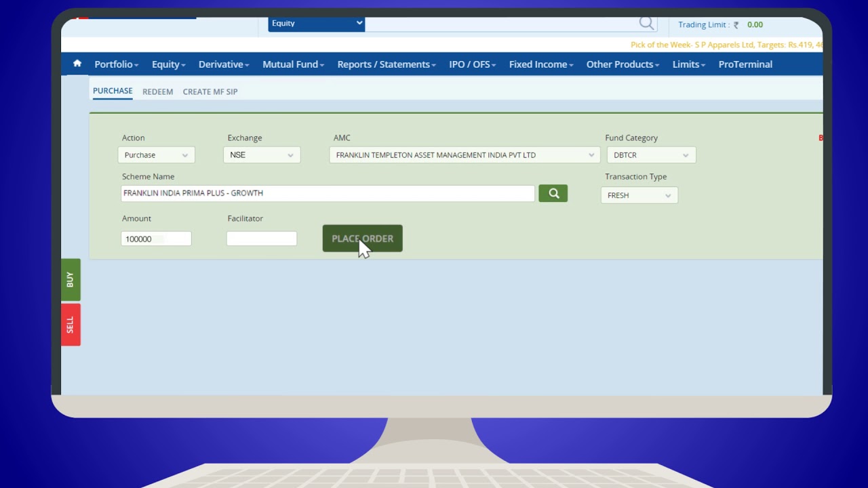
Task: Expand the Action dropdown showing Purchase
Action: 157,155
